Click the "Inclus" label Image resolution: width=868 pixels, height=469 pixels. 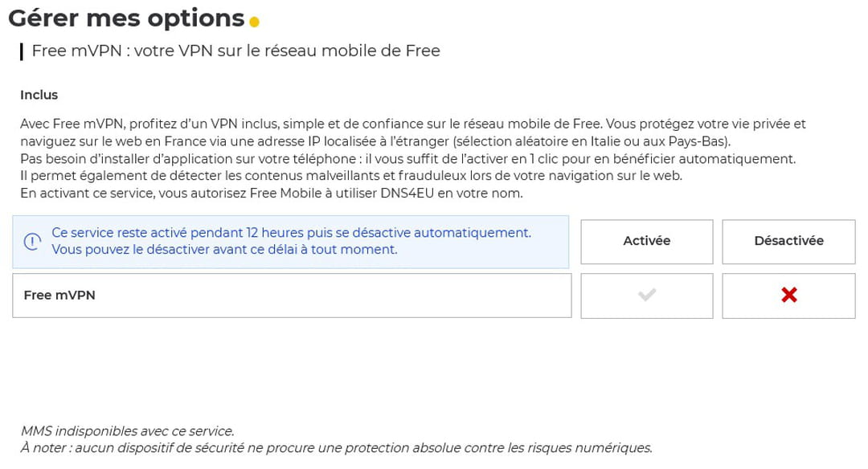[x=39, y=95]
